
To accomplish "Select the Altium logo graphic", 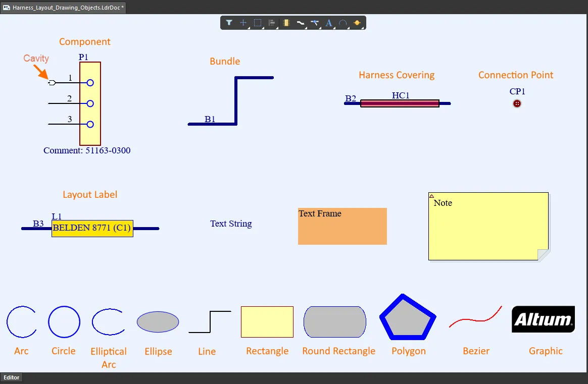I will pos(543,319).
